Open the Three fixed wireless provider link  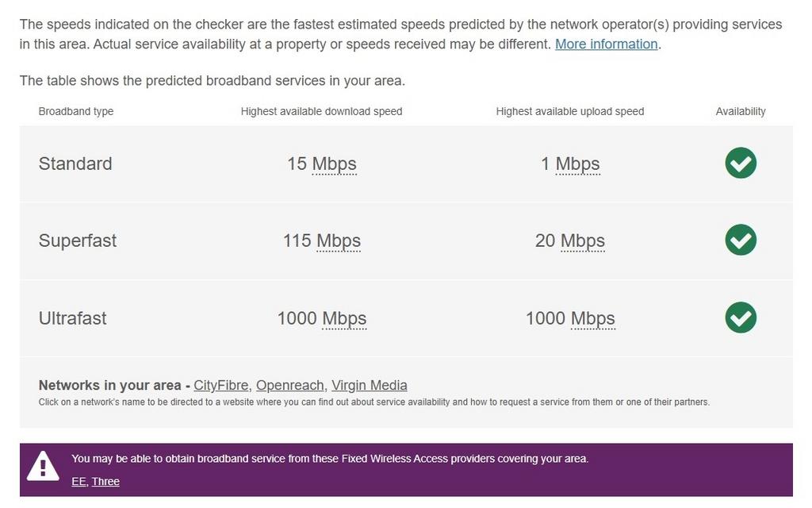pyautogui.click(x=107, y=481)
